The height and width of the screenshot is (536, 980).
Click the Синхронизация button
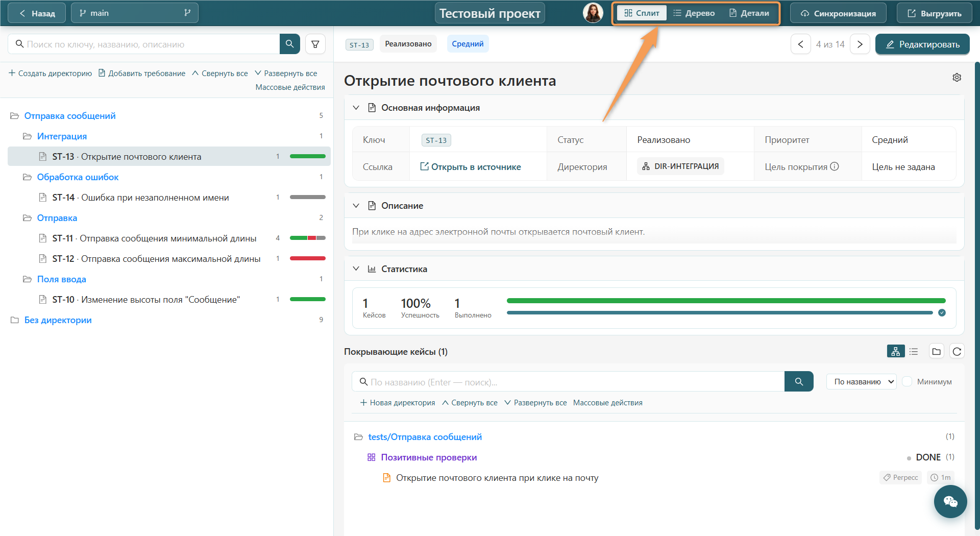tap(838, 13)
